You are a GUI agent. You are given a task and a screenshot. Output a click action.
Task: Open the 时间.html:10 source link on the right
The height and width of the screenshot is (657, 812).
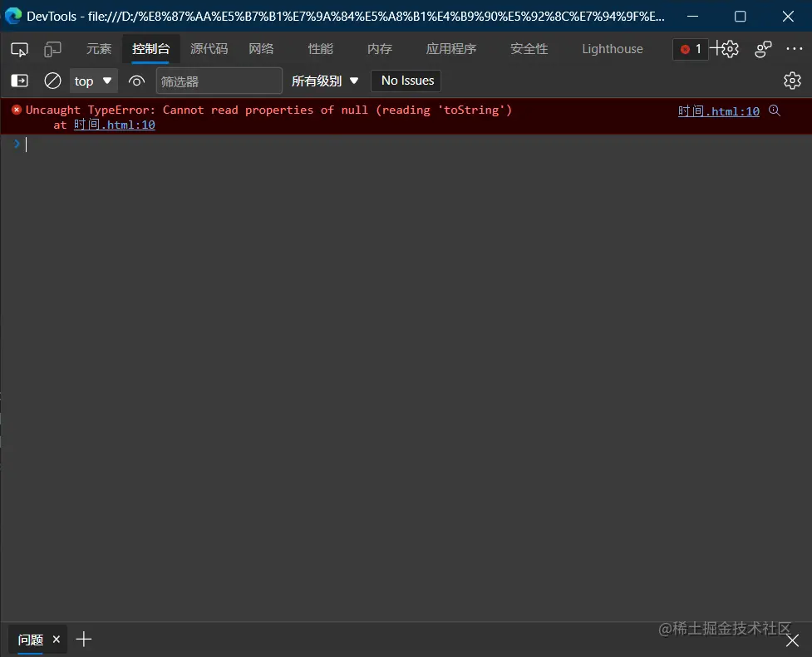point(718,110)
